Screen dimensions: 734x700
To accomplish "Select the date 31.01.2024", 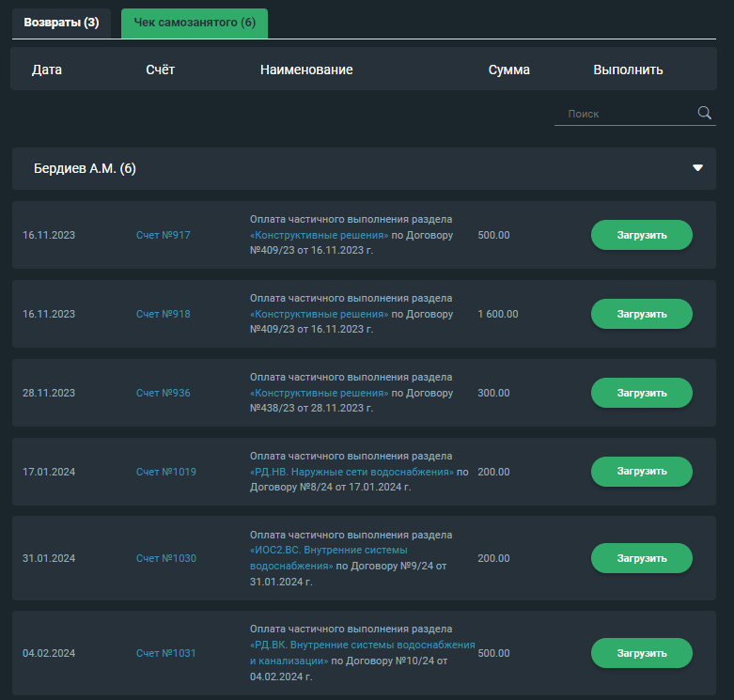I will (x=49, y=558).
